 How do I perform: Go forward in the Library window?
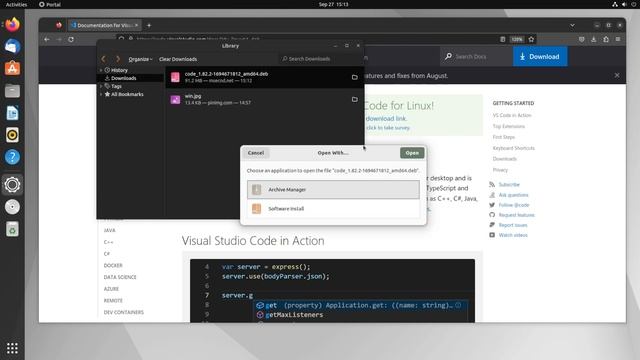[118, 59]
